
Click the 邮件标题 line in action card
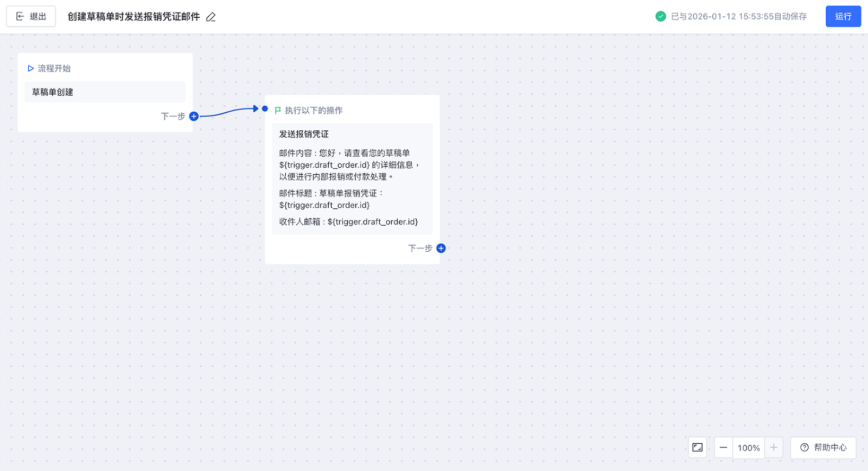pyautogui.click(x=331, y=199)
